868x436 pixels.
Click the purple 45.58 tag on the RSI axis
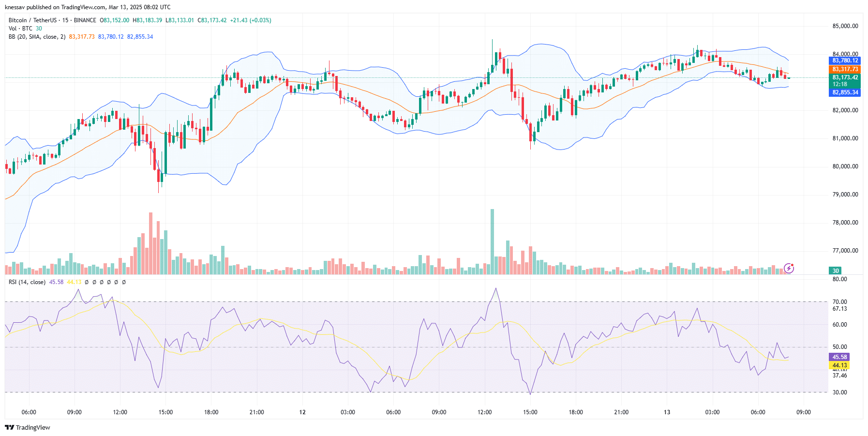[839, 357]
